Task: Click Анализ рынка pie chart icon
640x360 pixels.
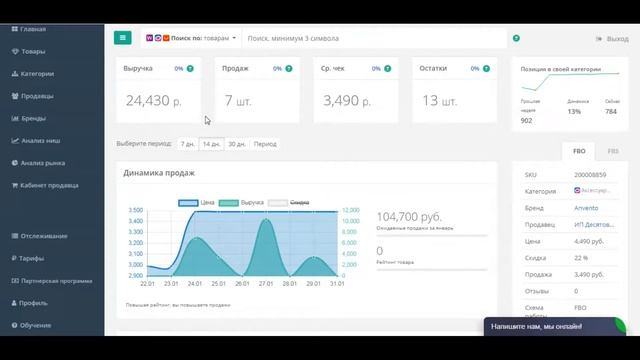Action: click(x=15, y=163)
